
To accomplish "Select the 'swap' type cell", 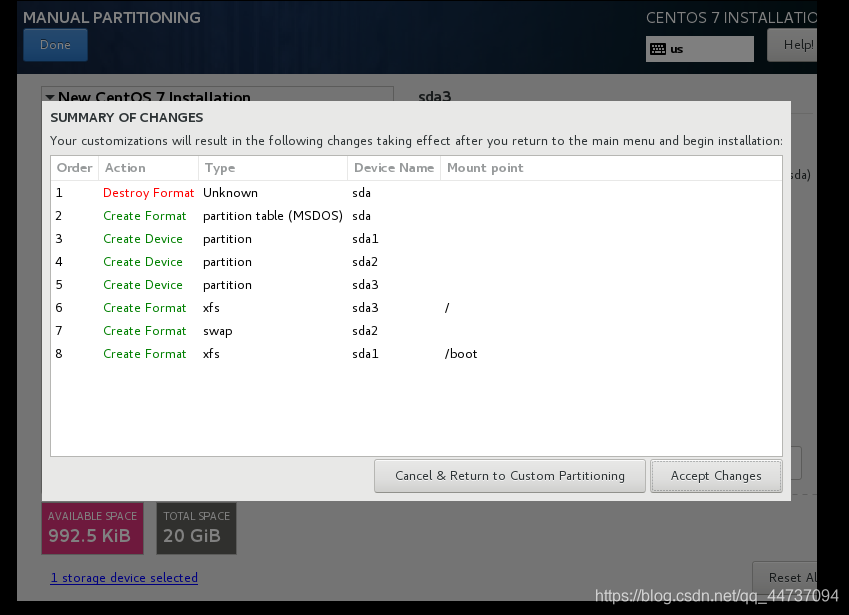I will [x=218, y=331].
